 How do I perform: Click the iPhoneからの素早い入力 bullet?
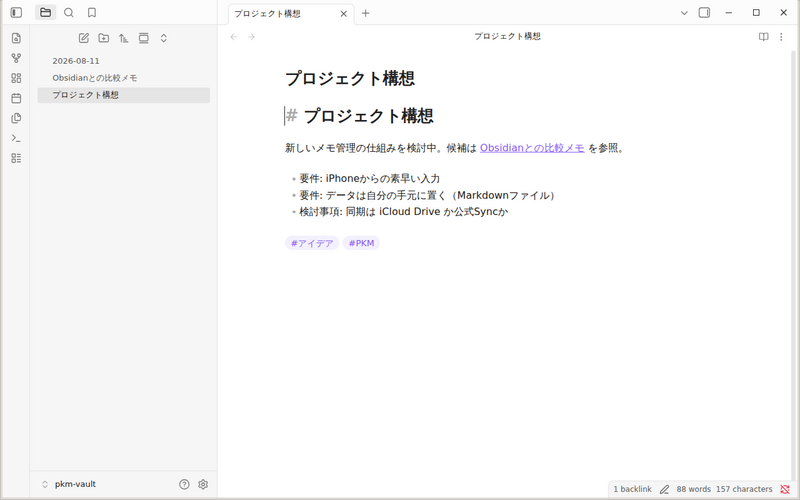(369, 179)
